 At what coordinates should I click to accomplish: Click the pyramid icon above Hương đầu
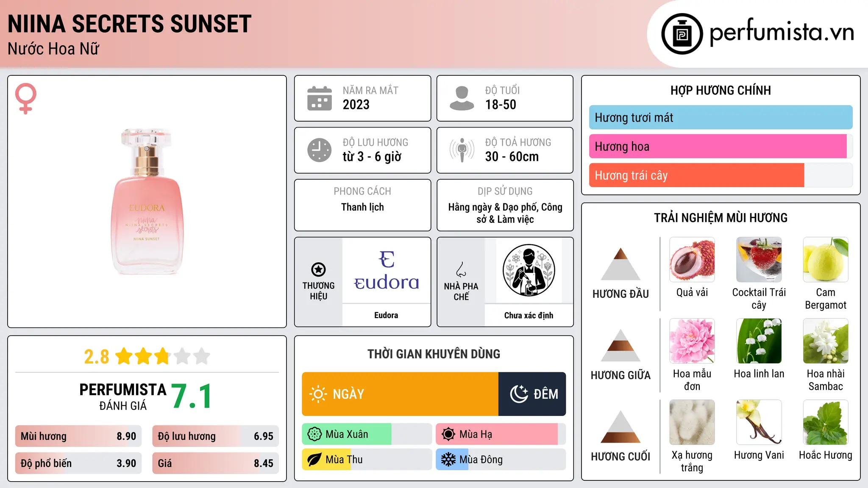620,264
